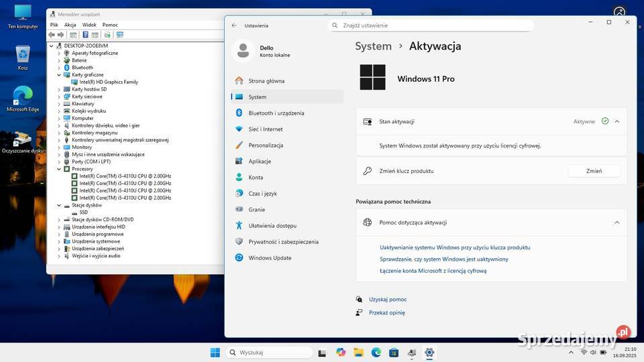
Task: Click the battery icon in the system tray
Action: (603, 352)
